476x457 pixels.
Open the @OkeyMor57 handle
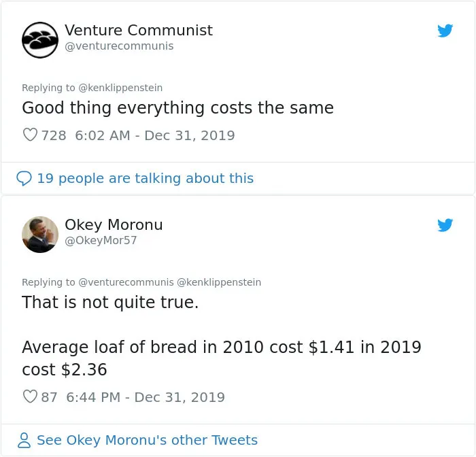pos(101,241)
